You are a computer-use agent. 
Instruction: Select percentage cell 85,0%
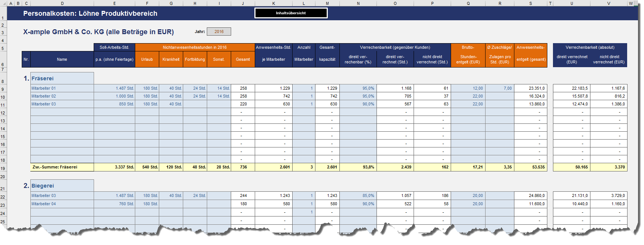click(x=358, y=195)
